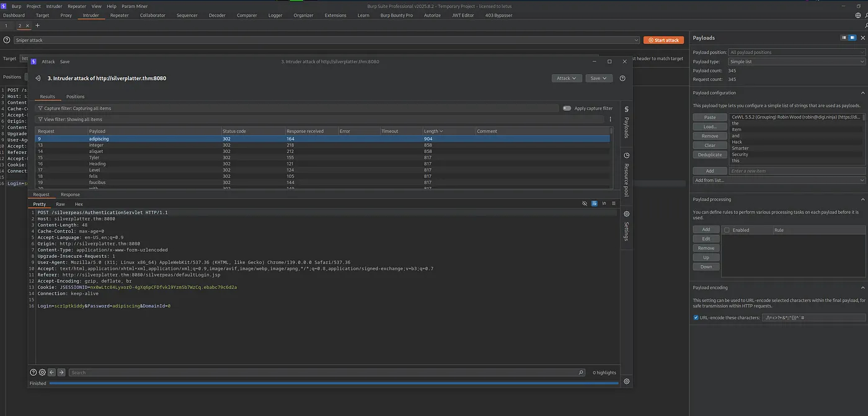
Task: Go to next search match arrow
Action: tap(61, 373)
